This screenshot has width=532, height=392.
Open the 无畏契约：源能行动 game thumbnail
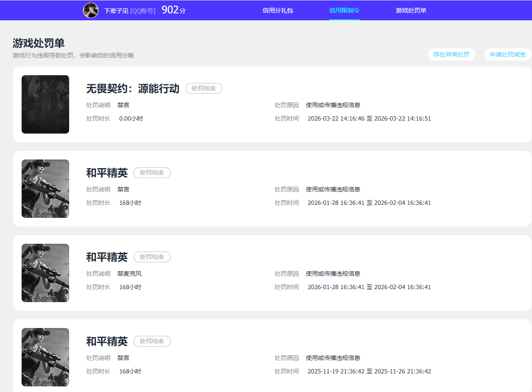tap(45, 104)
